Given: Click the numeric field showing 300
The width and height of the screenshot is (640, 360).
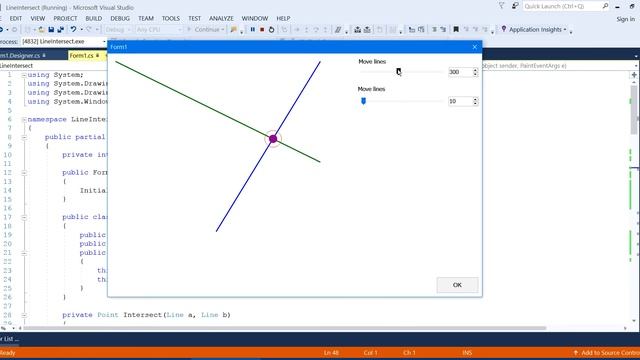Looking at the screenshot, I should pos(460,72).
